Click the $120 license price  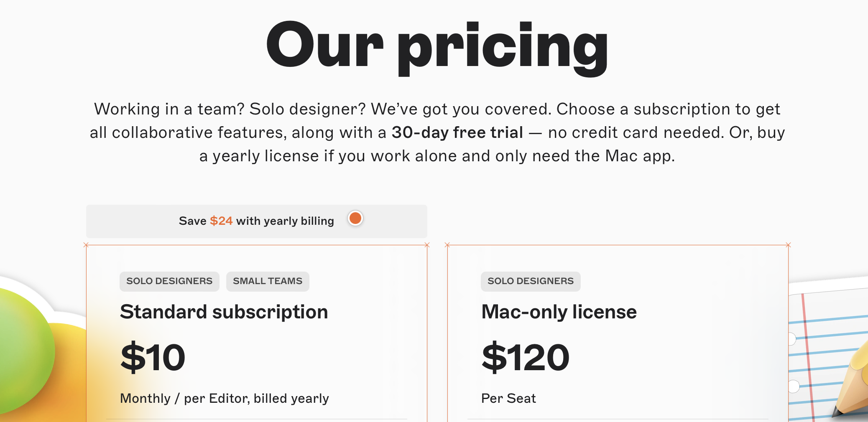click(525, 357)
